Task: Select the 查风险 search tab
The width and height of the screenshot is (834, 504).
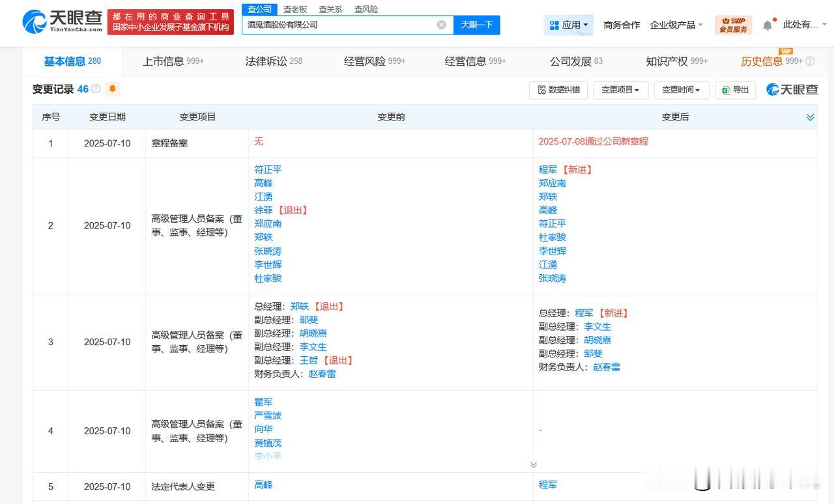Action: [366, 9]
